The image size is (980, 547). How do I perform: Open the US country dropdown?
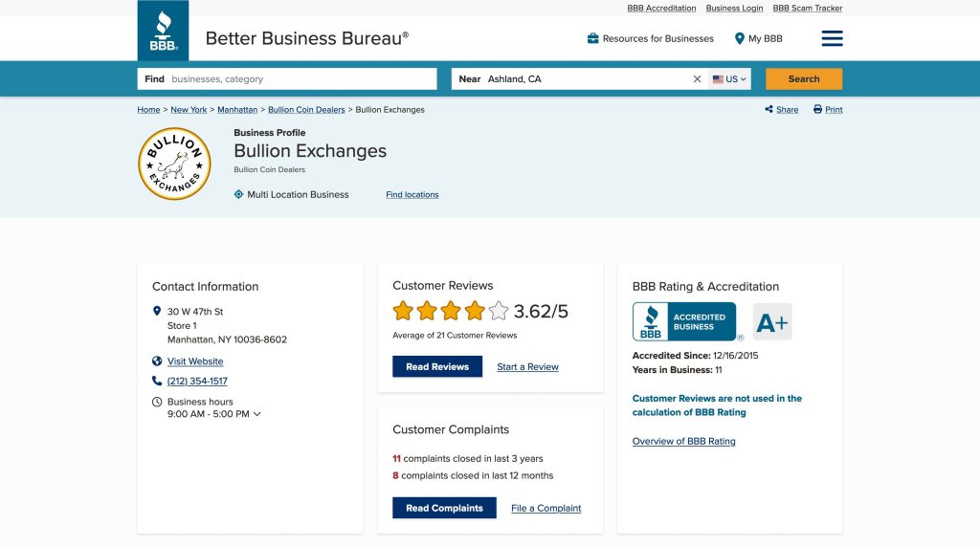coord(730,79)
